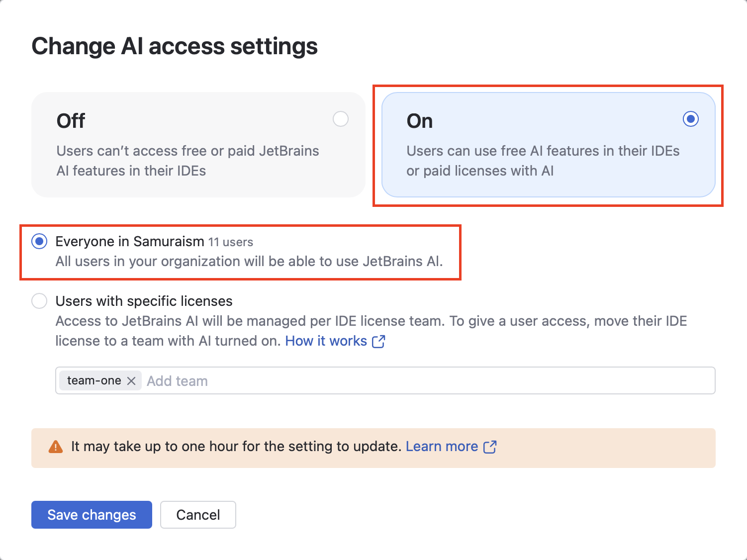Screen dimensions: 747x560
Task: Click the Change AI access settings heading
Action: [175, 46]
